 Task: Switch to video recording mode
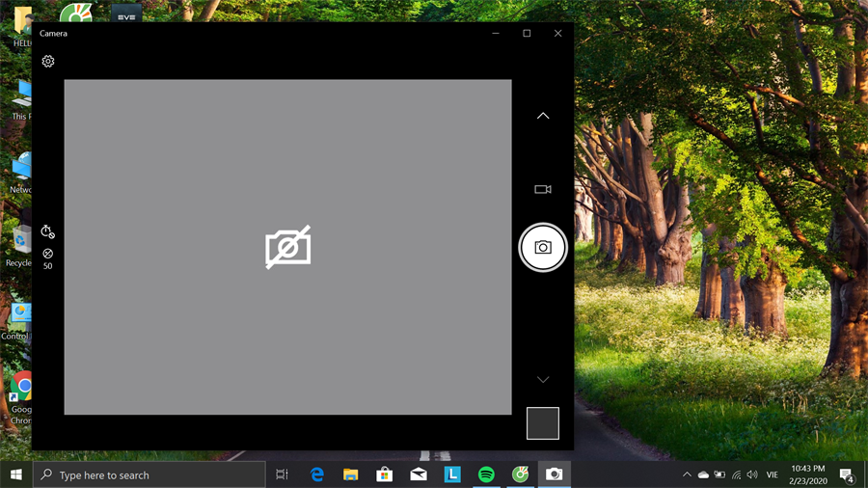pos(543,190)
